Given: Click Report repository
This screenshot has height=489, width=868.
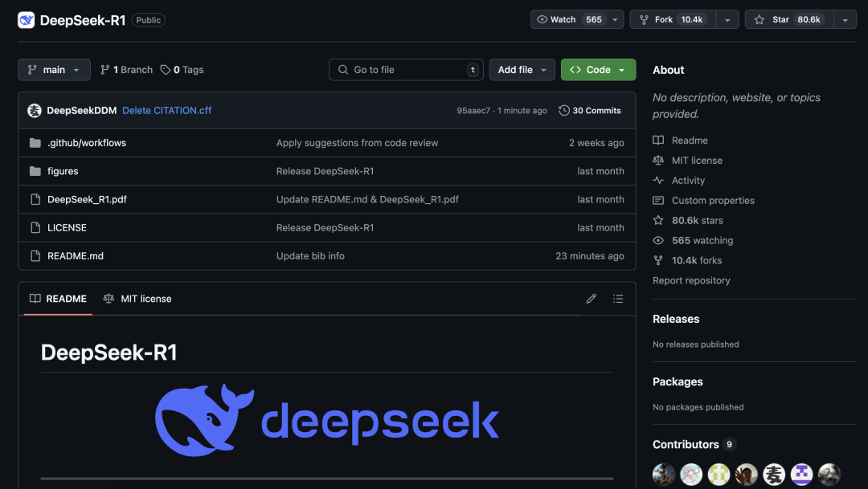Looking at the screenshot, I should (x=691, y=279).
